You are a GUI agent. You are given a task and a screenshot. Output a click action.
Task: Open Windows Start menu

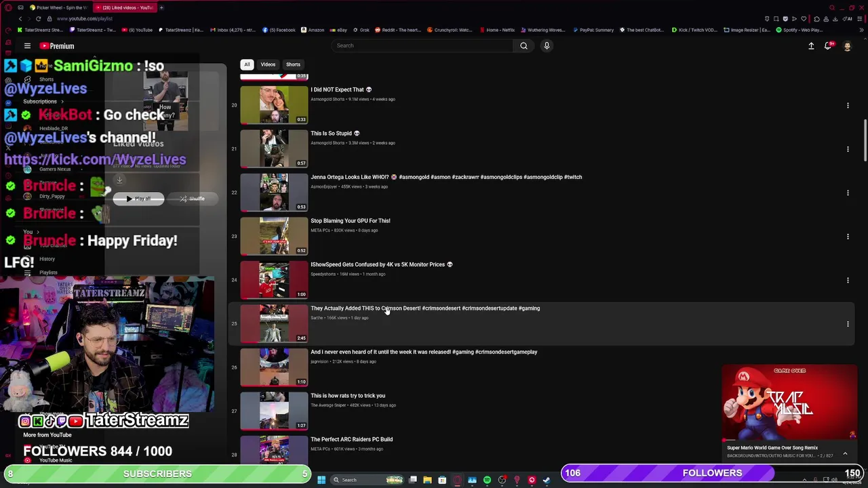(x=321, y=480)
